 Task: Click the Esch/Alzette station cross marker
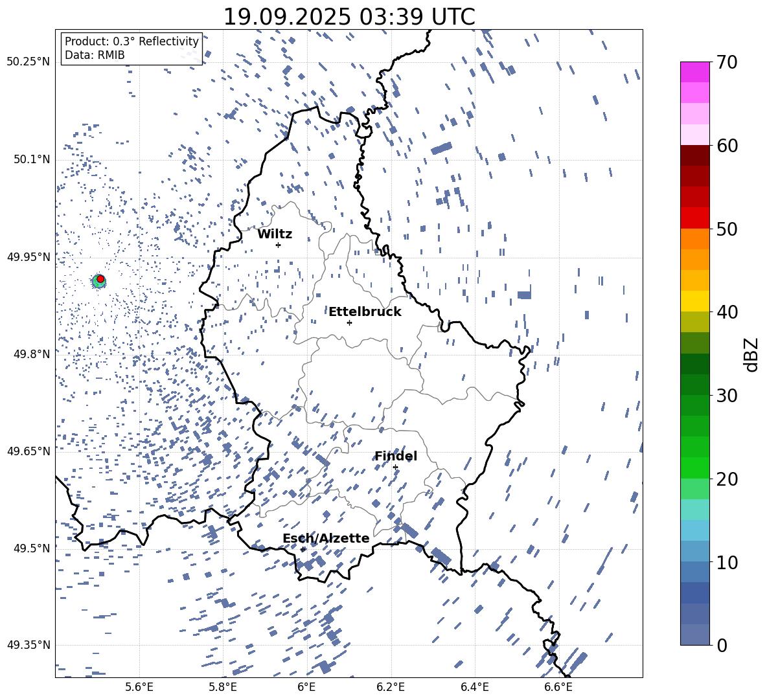coord(303,549)
